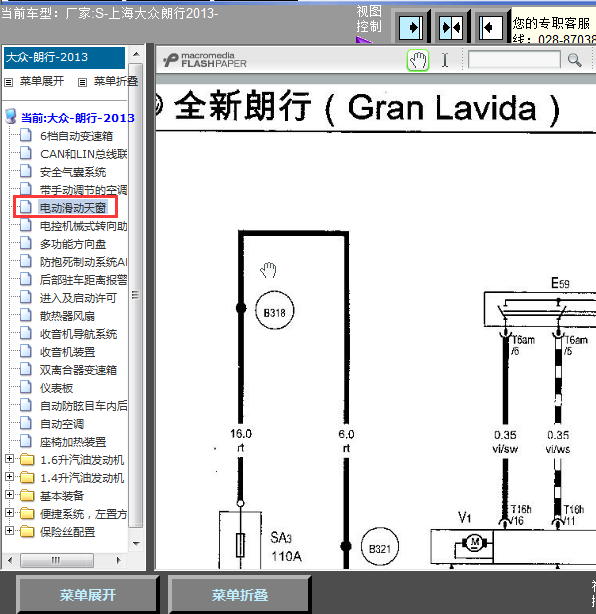Click the 1.4升汽油发动机 folder icon
This screenshot has width=596, height=614.
click(27, 478)
